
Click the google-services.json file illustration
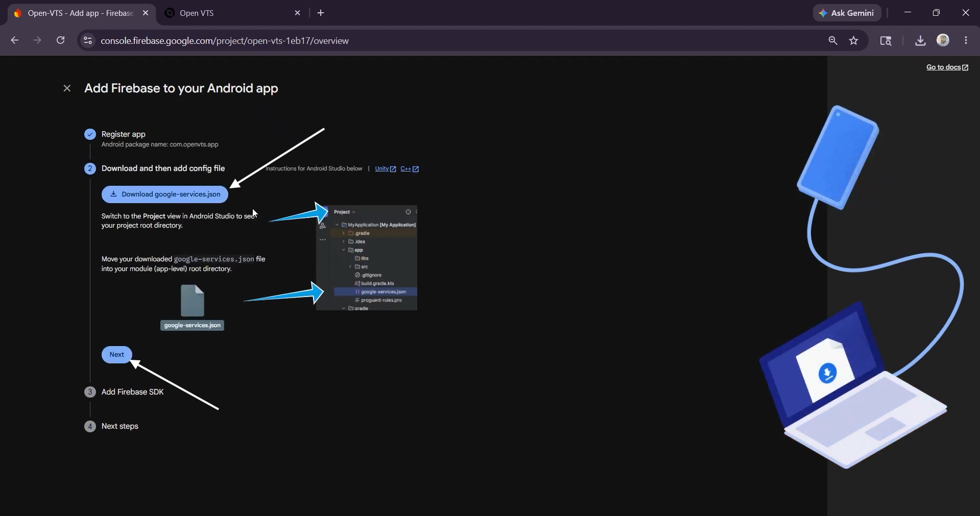coord(193,307)
